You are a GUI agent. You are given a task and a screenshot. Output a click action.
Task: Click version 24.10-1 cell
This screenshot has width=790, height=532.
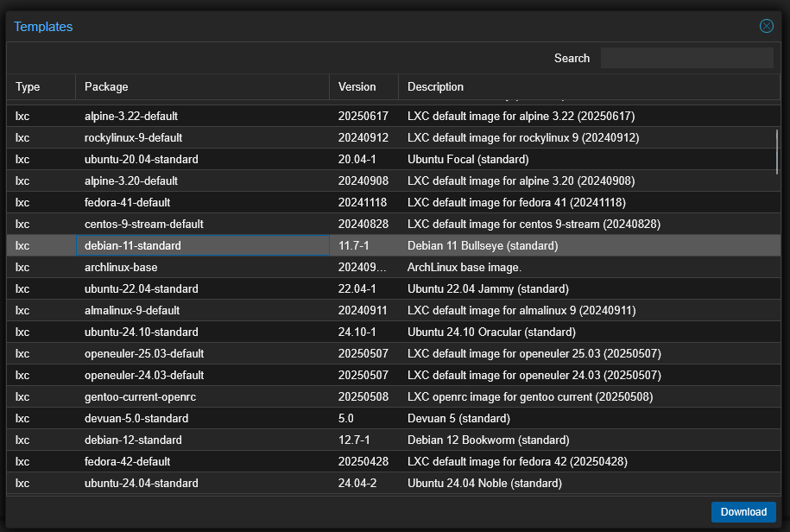tap(357, 332)
